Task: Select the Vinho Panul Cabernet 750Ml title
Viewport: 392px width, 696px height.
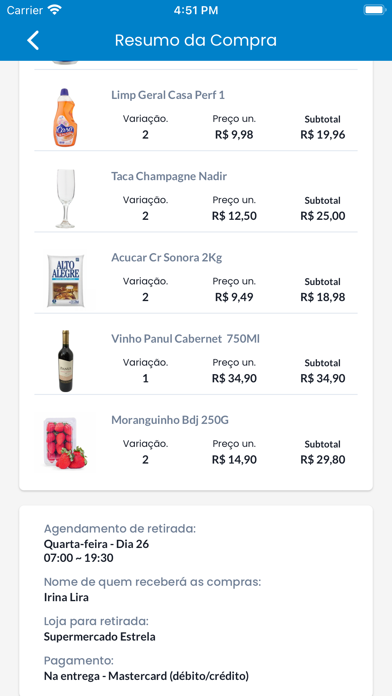Action: [x=185, y=339]
